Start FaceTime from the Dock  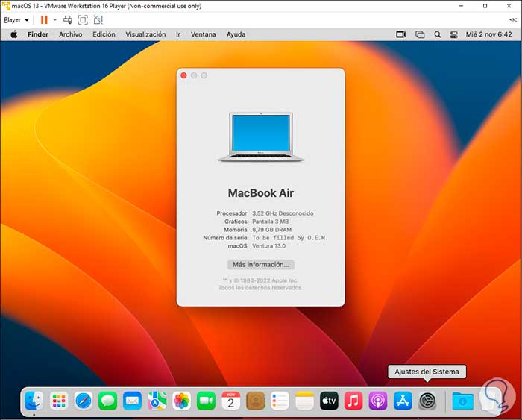[206, 401]
